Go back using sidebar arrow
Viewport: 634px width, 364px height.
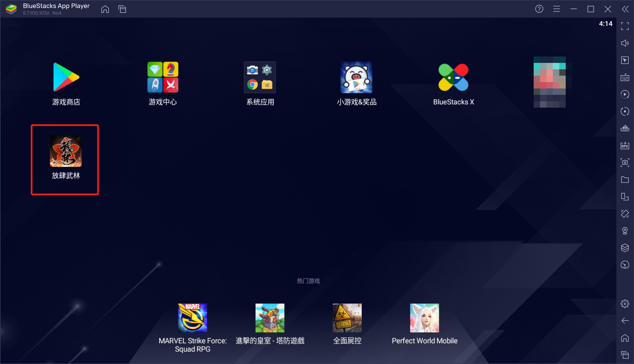pos(625,321)
